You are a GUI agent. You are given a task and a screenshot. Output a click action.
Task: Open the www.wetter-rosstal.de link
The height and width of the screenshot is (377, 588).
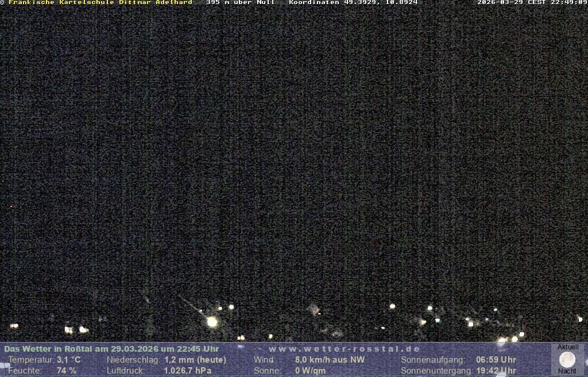[x=344, y=349]
